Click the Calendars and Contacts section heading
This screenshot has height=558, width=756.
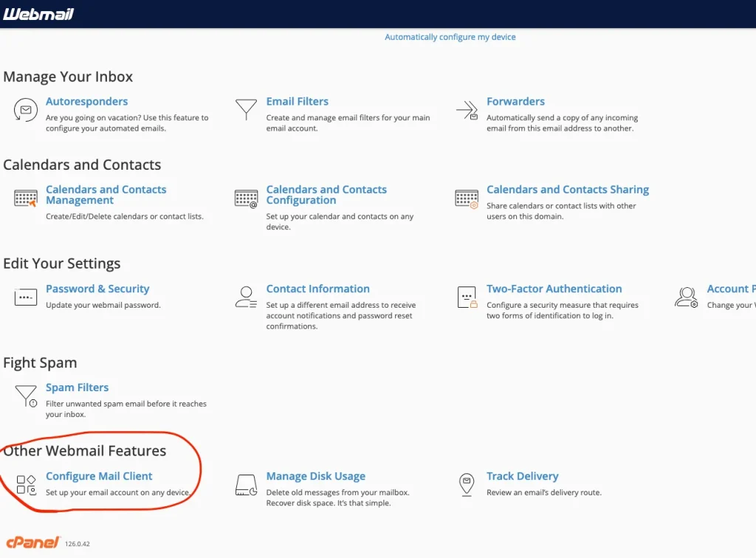coord(82,165)
